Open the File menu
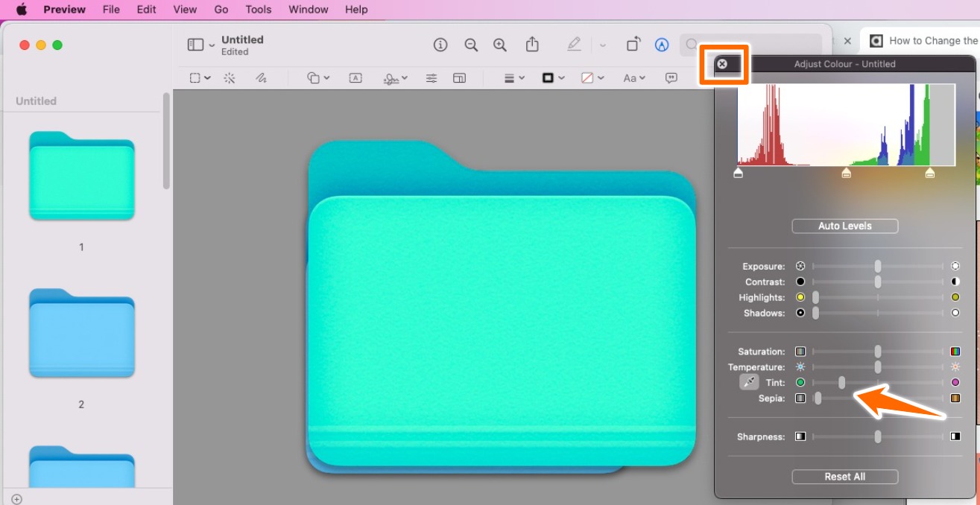Screen dimensions: 980x505 (x=111, y=10)
